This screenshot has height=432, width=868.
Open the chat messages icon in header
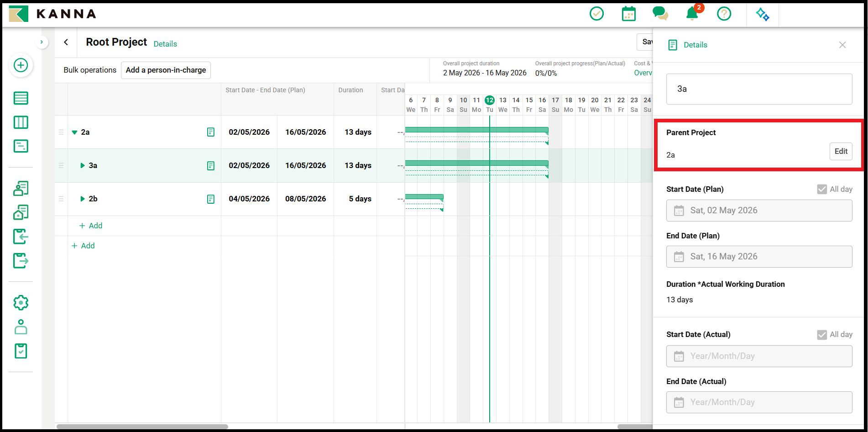click(660, 14)
